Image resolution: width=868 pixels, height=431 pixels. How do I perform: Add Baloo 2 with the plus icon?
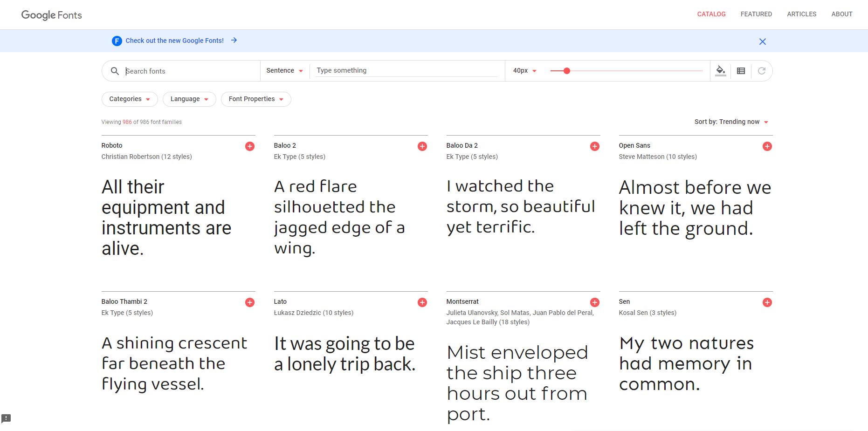[x=422, y=146]
